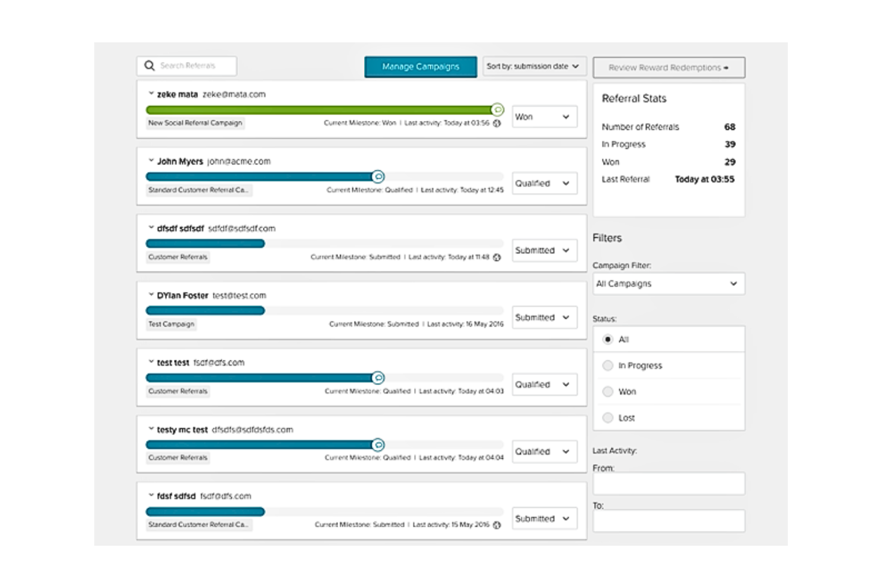The image size is (882, 588).
Task: Click testy mc test's Customer Referrals tag
Action: click(x=178, y=458)
